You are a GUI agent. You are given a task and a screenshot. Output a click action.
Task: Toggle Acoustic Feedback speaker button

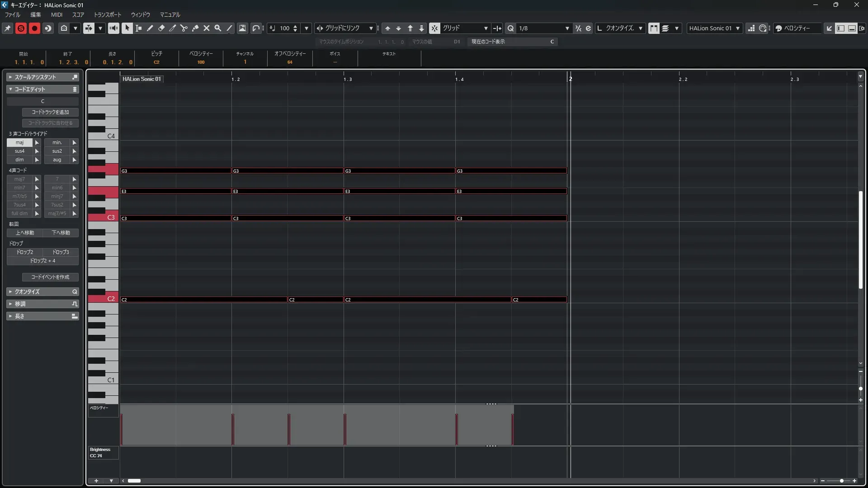pyautogui.click(x=113, y=28)
